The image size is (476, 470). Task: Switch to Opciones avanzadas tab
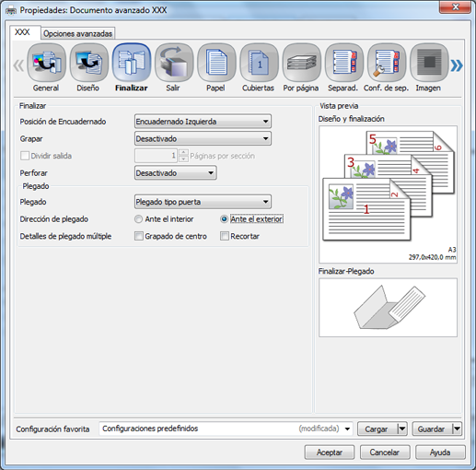[77, 33]
